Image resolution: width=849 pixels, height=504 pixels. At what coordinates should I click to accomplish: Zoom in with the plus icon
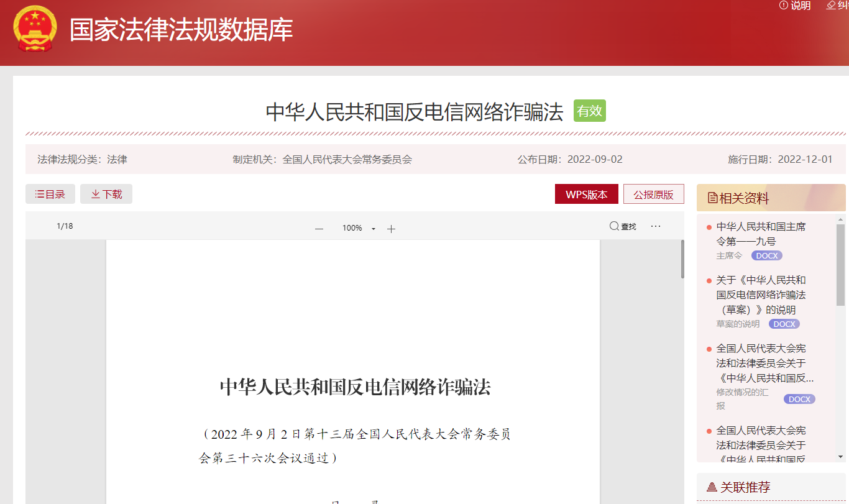coord(391,229)
